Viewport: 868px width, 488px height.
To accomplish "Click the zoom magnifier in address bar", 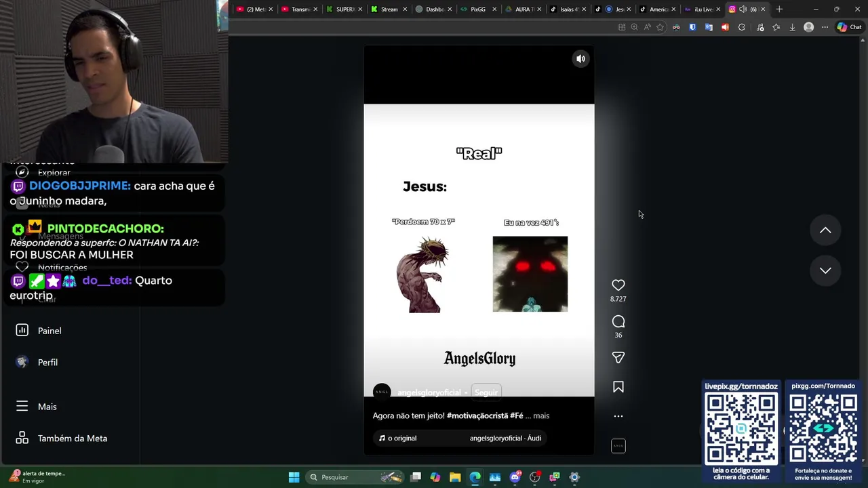I will [634, 27].
